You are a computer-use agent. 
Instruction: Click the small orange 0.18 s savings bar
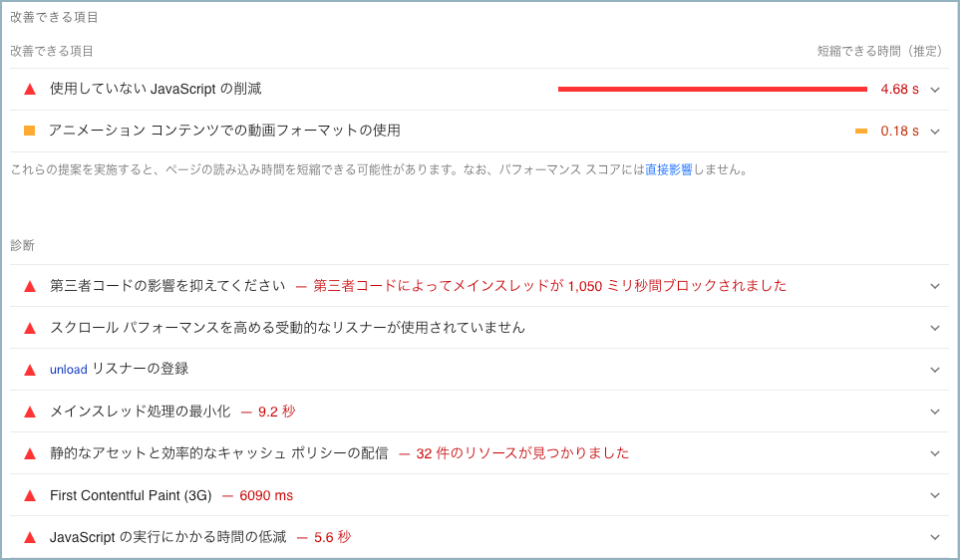(861, 131)
